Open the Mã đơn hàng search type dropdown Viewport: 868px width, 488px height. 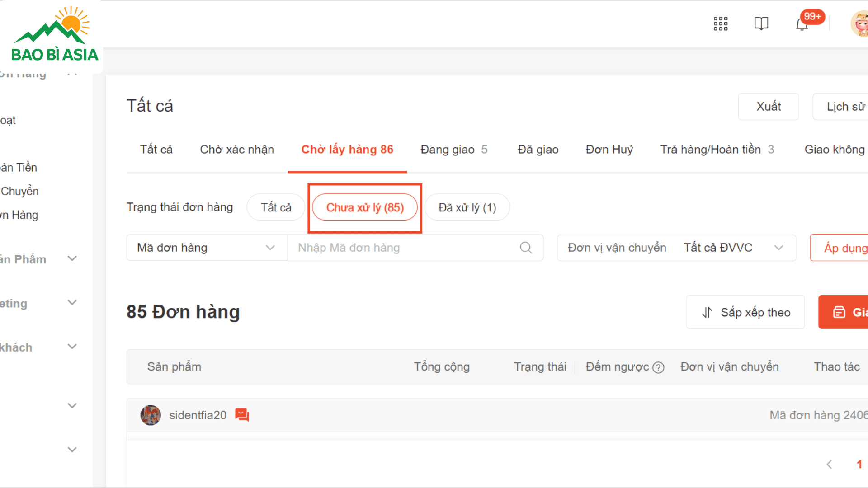click(x=207, y=248)
